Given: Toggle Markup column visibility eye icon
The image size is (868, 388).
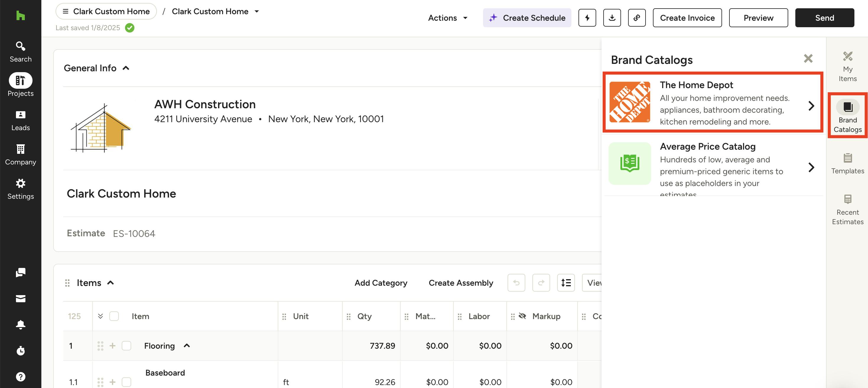Looking at the screenshot, I should click(522, 316).
